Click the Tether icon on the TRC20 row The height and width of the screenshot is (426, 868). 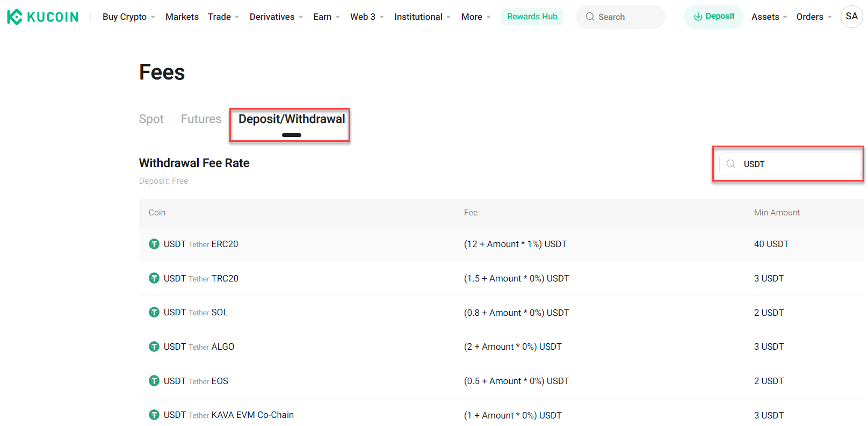point(154,278)
